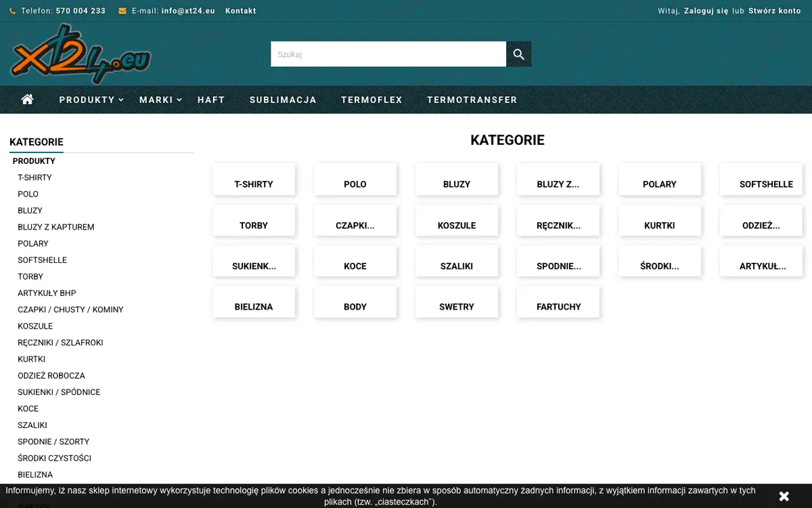The image size is (812, 508).
Task: Open the TORBY category tile
Action: coord(254,221)
